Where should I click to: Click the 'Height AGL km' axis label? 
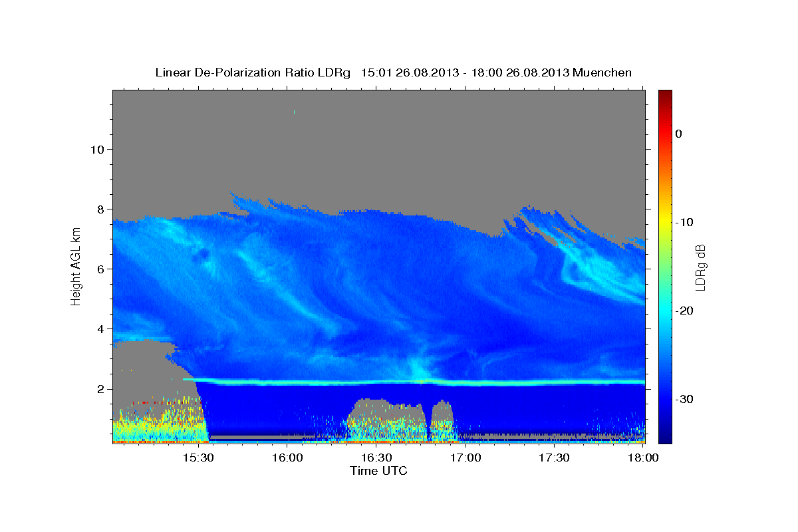tap(76, 267)
